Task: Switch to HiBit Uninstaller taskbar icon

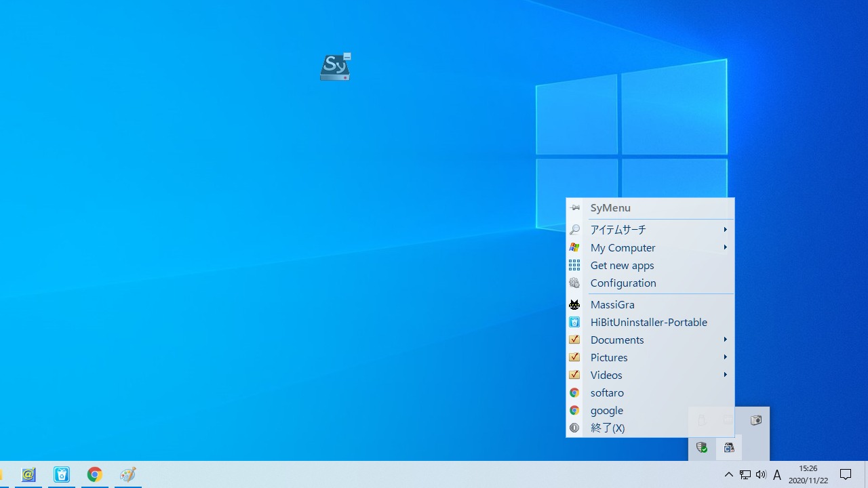Action: (62, 474)
